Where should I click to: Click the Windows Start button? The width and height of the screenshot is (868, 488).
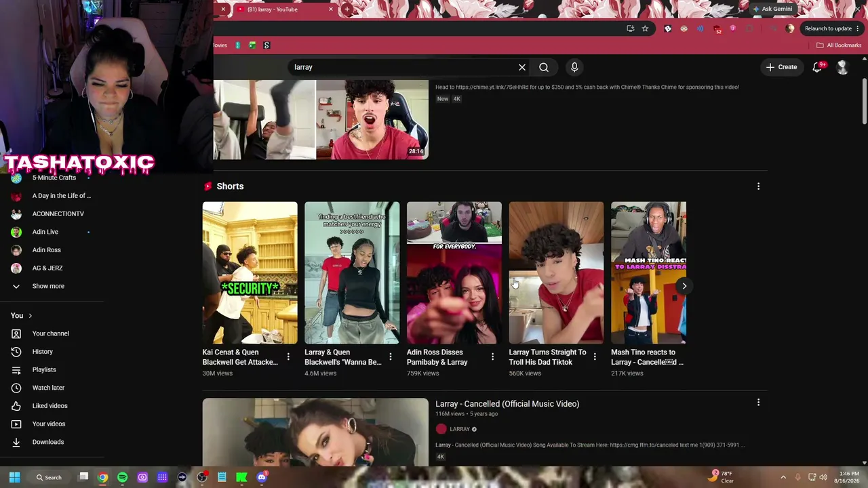pos(14,477)
